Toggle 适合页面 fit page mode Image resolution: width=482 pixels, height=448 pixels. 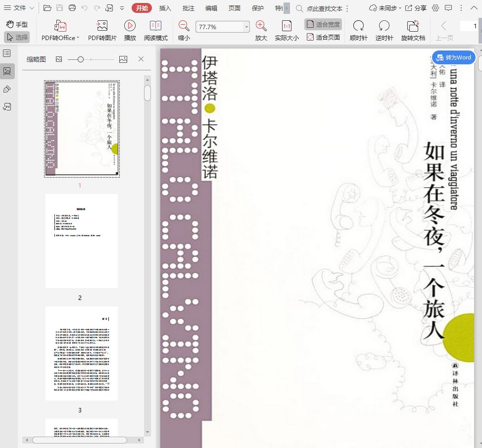click(x=323, y=37)
